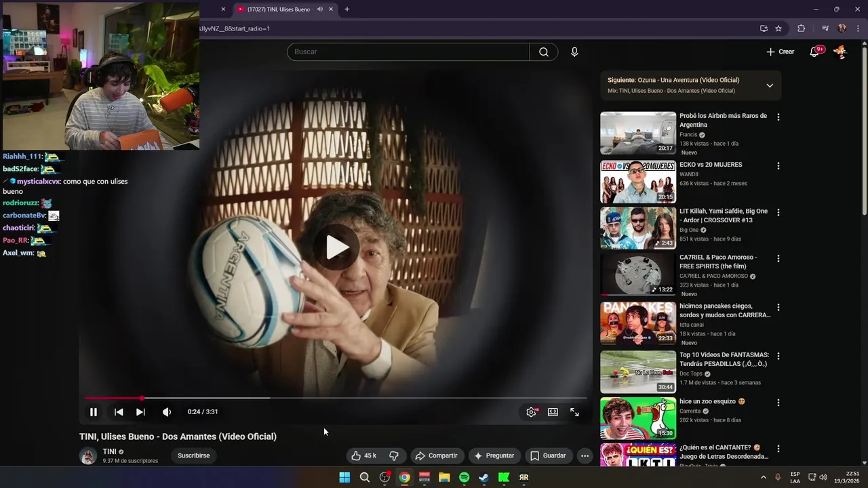The width and height of the screenshot is (868, 488).
Task: Open options for CA7RIEL FREE SPIRITS video
Action: [x=778, y=258]
